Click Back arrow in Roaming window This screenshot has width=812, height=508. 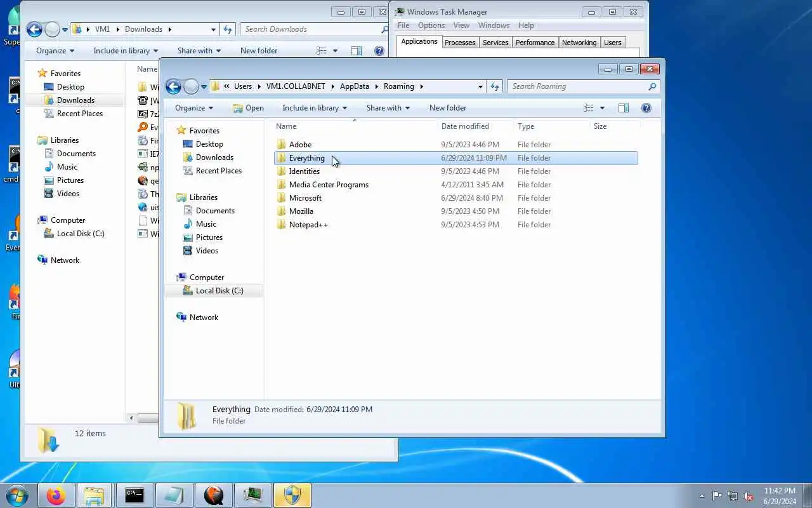click(173, 86)
